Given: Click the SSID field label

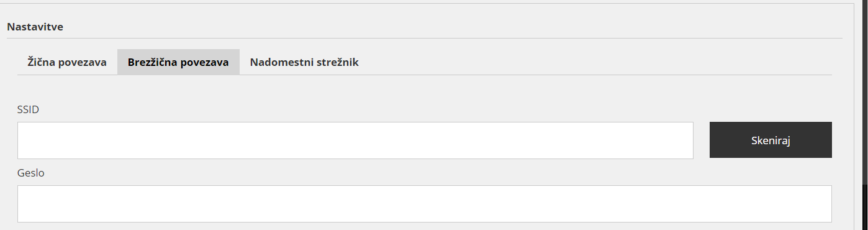Looking at the screenshot, I should coord(29,109).
